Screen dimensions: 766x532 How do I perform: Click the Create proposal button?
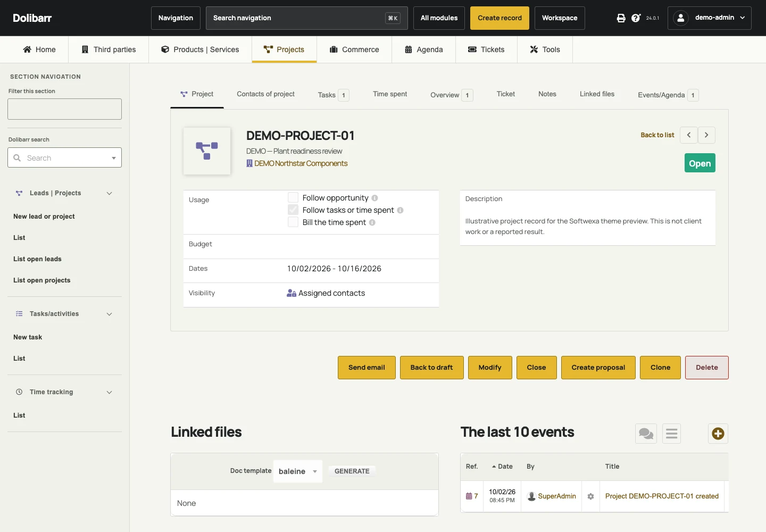pyautogui.click(x=598, y=368)
